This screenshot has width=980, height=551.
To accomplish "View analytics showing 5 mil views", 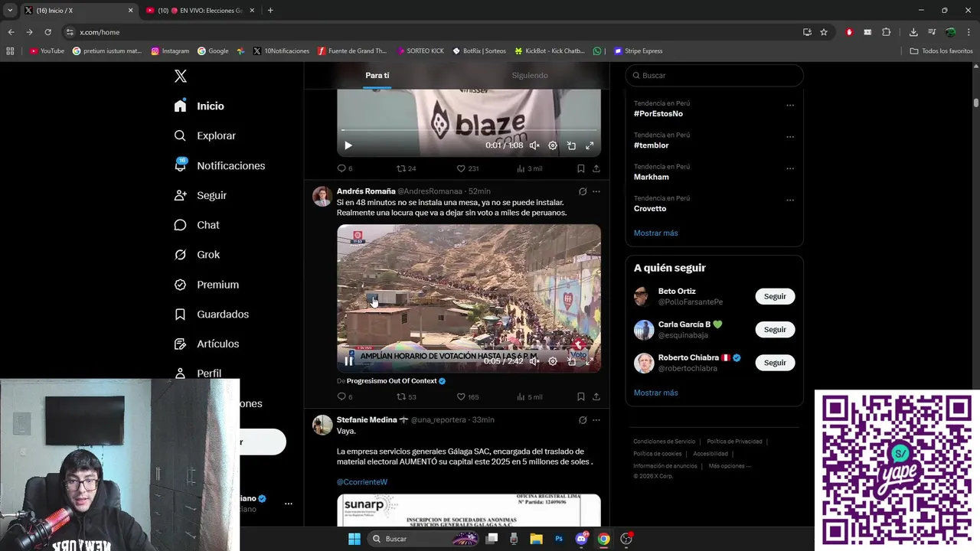I will (529, 396).
